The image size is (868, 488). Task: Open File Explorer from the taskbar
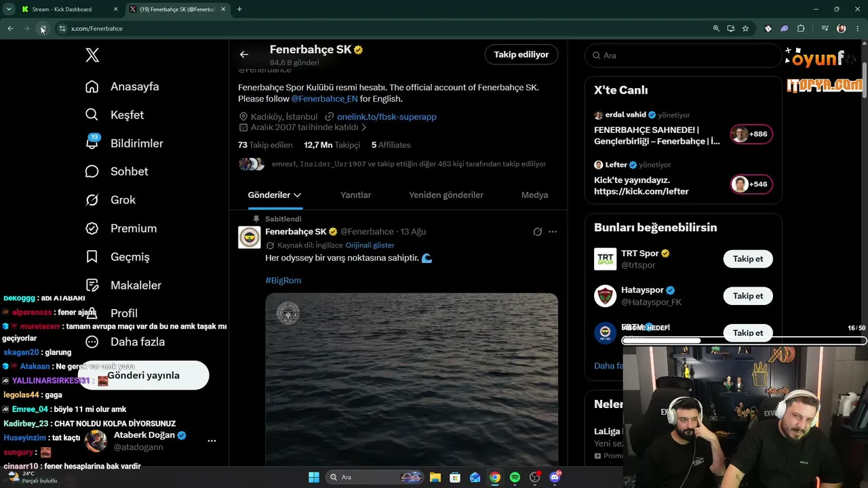coord(435,477)
